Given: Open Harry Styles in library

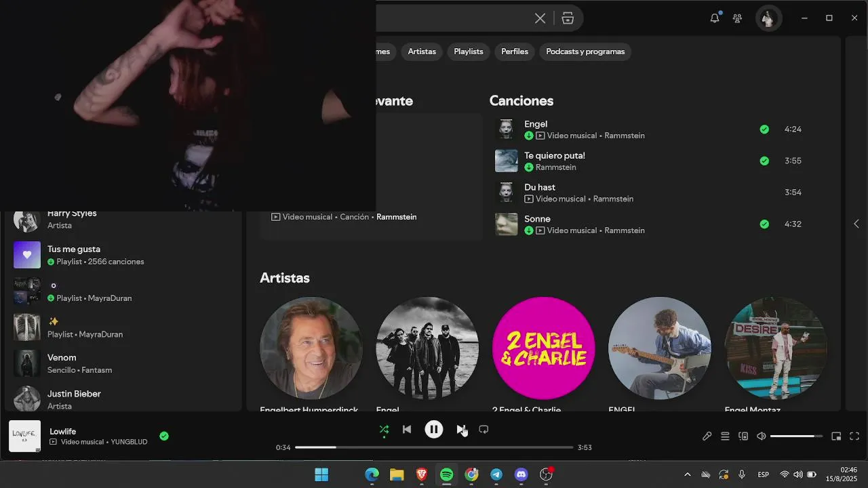Looking at the screenshot, I should [x=123, y=220].
